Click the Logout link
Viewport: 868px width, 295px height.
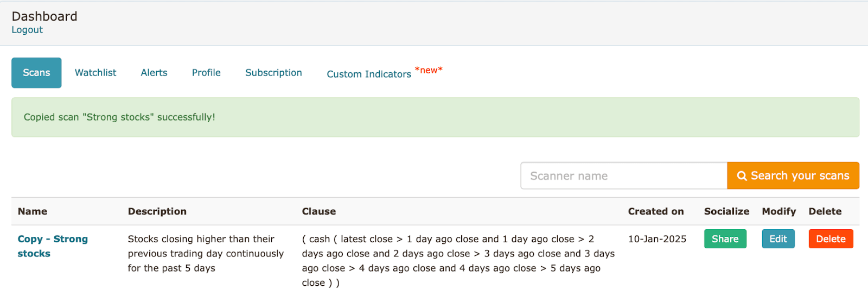pyautogui.click(x=27, y=30)
